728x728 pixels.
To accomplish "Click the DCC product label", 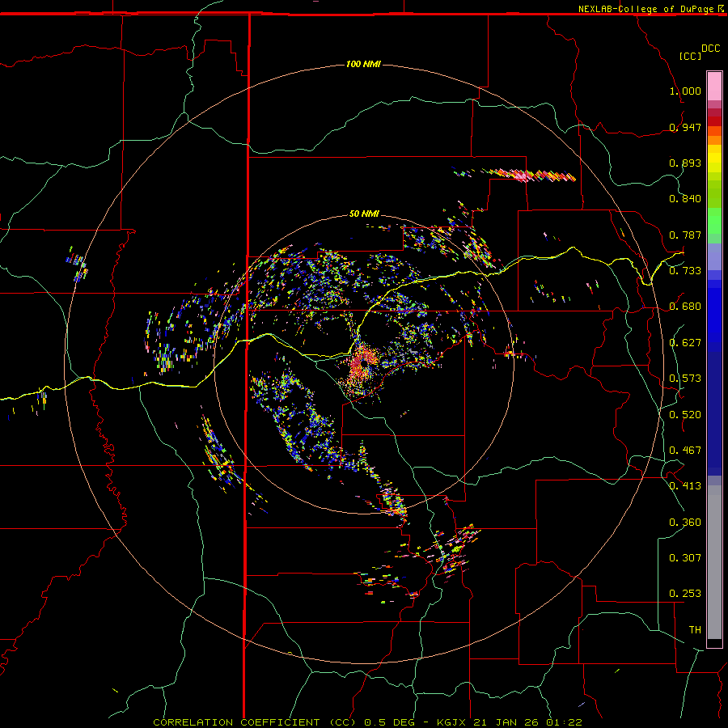I will point(710,49).
